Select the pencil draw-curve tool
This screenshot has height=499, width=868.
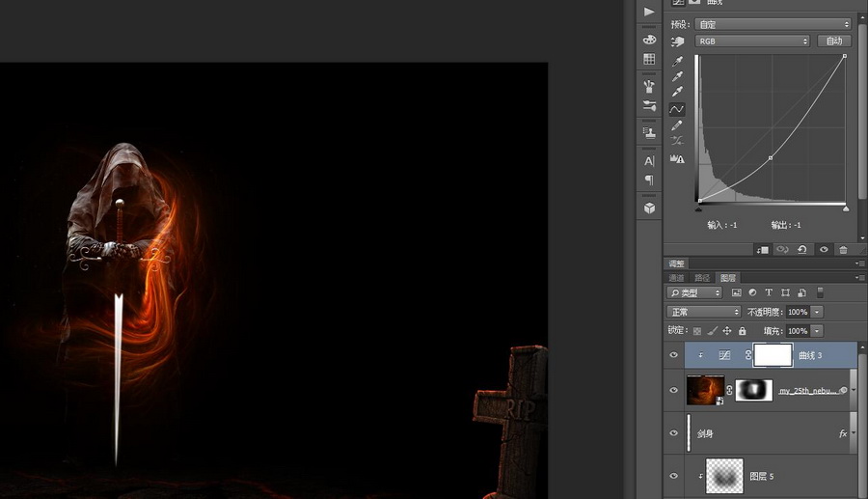pos(677,125)
